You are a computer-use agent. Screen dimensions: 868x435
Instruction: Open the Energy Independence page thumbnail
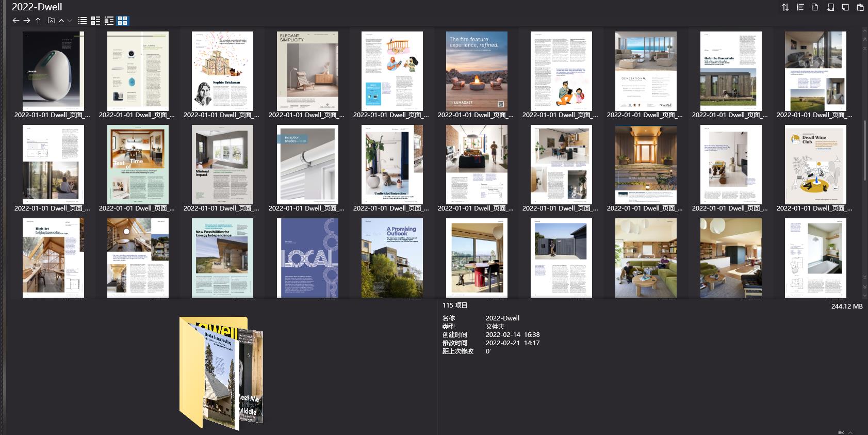coord(223,258)
